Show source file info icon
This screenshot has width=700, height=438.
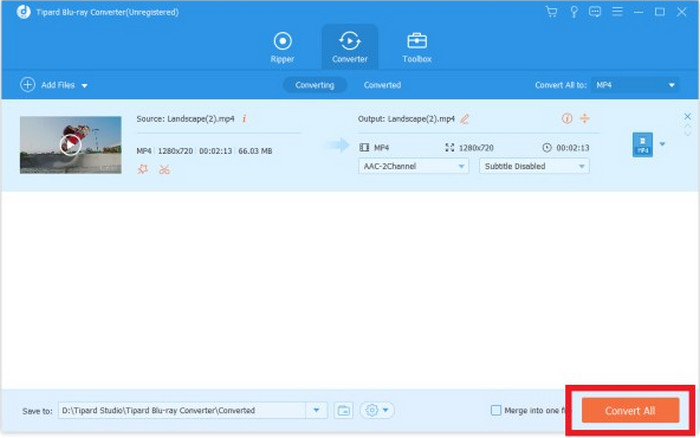tap(245, 118)
